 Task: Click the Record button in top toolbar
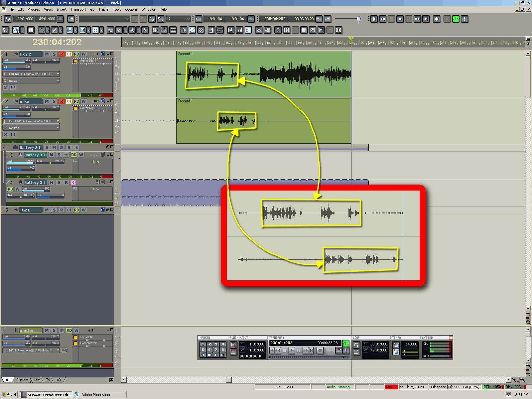coord(437,19)
